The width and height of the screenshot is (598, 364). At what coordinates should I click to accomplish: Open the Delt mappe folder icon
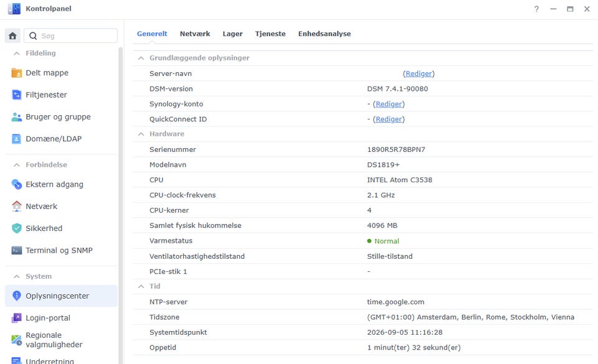[16, 73]
